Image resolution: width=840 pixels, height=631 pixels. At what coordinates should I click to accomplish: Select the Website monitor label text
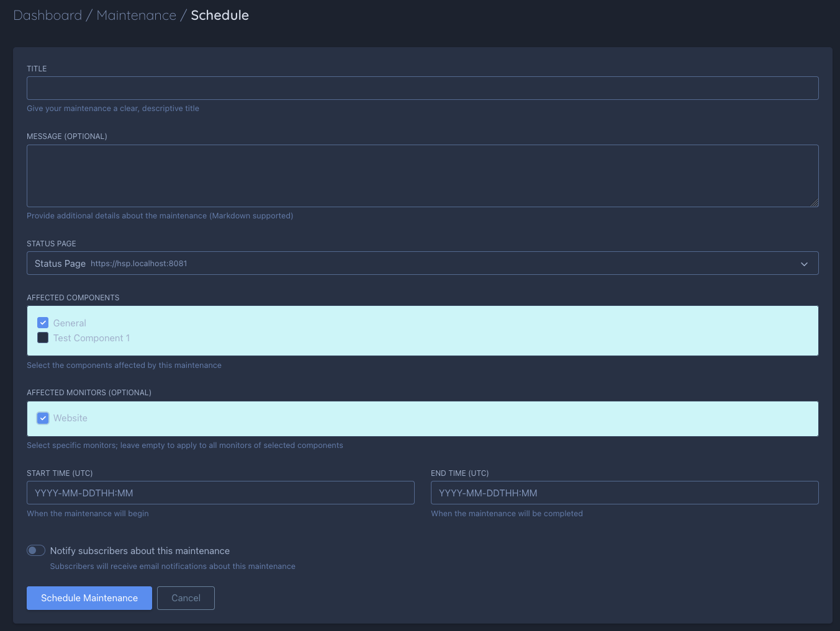(70, 418)
